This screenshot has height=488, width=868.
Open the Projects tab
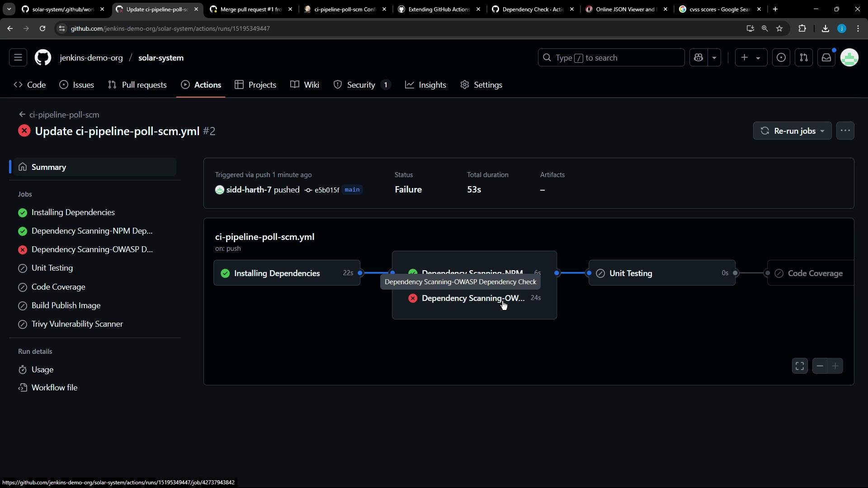[255, 85]
